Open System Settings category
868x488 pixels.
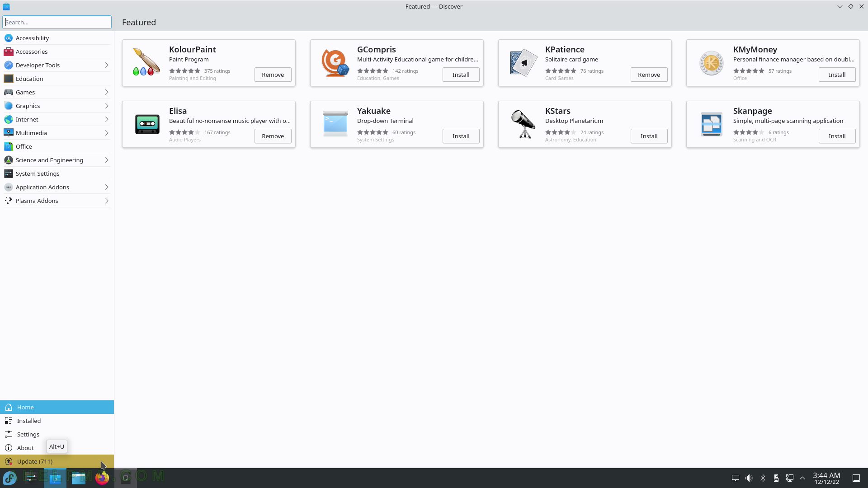tap(57, 174)
